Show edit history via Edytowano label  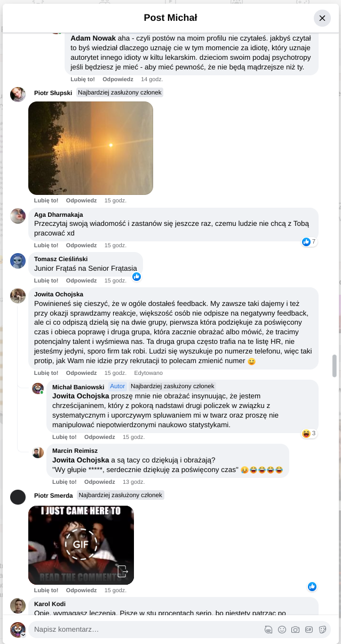[x=148, y=373]
